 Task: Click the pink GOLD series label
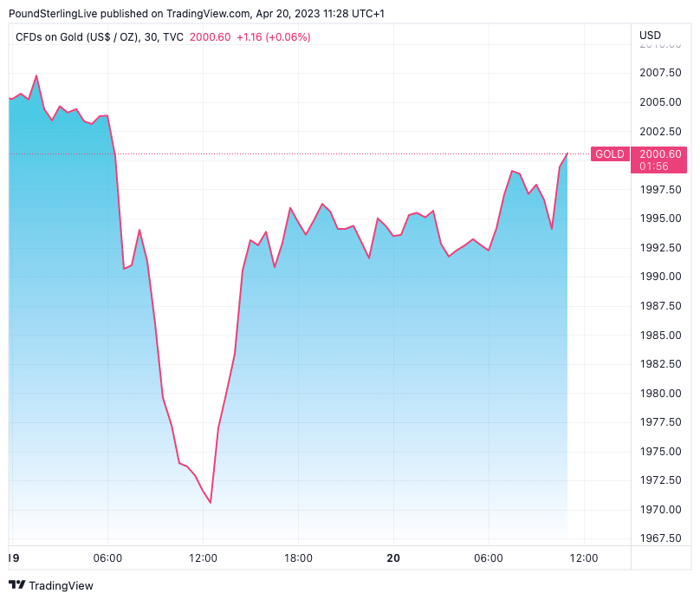point(609,154)
